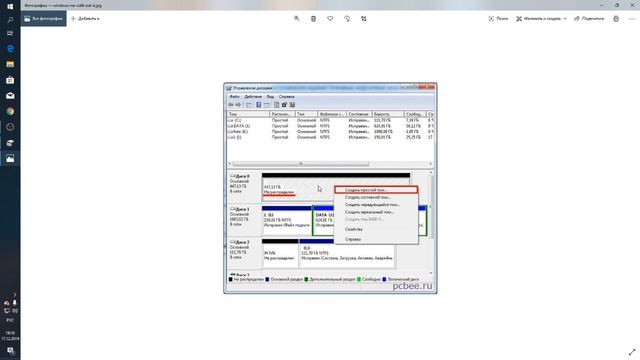Image resolution: width=640 pixels, height=360 pixels.
Task: Click the Состояние column header
Action: click(359, 114)
